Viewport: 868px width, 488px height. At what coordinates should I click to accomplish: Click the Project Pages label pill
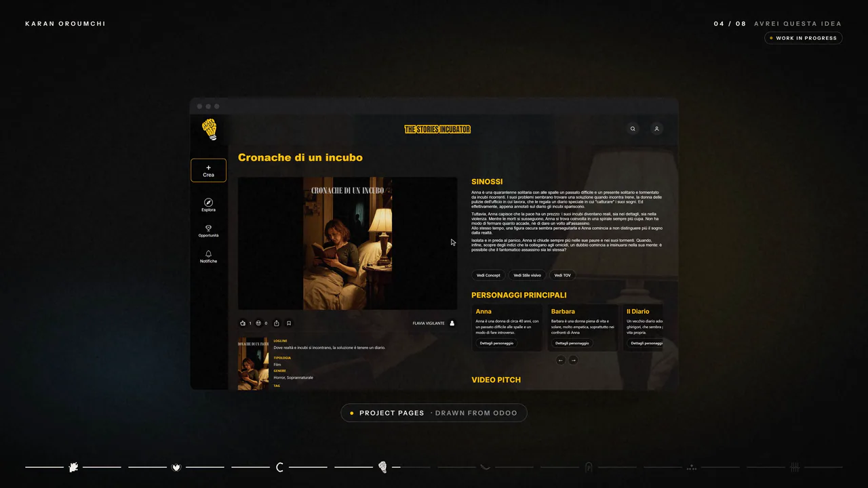pos(433,413)
